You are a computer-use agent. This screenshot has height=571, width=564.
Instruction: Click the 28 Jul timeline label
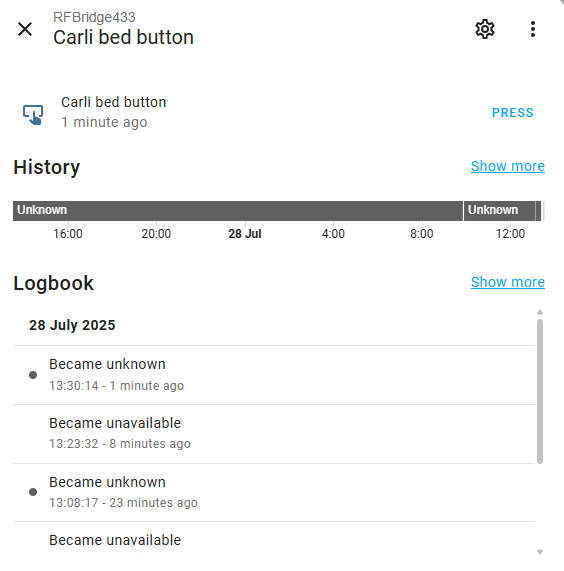pyautogui.click(x=245, y=233)
